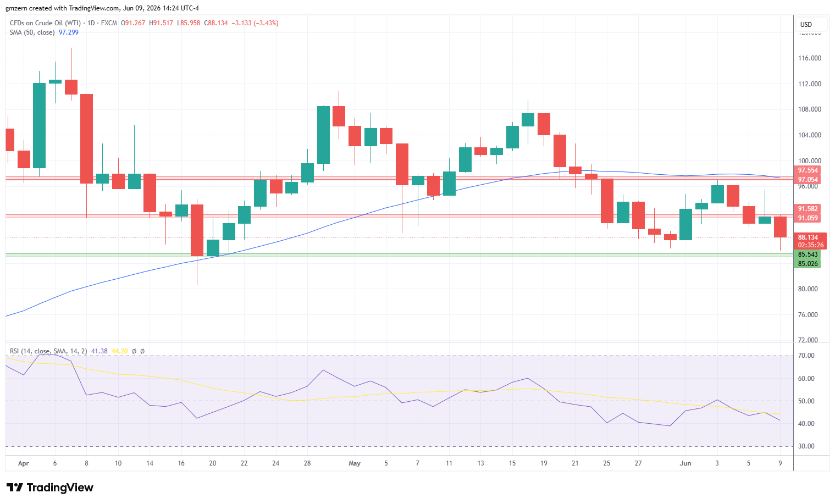
Task: Click the 112.000 price axis label
Action: [x=809, y=84]
